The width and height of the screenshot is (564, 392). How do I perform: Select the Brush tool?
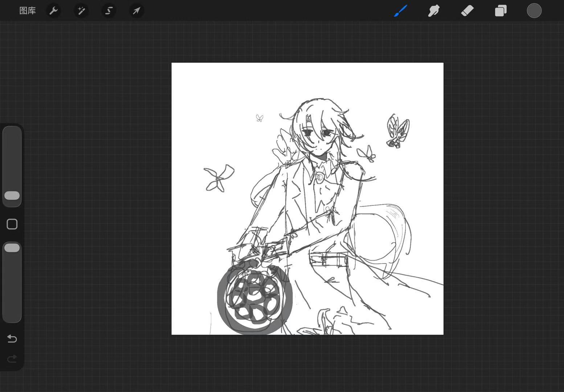[401, 11]
